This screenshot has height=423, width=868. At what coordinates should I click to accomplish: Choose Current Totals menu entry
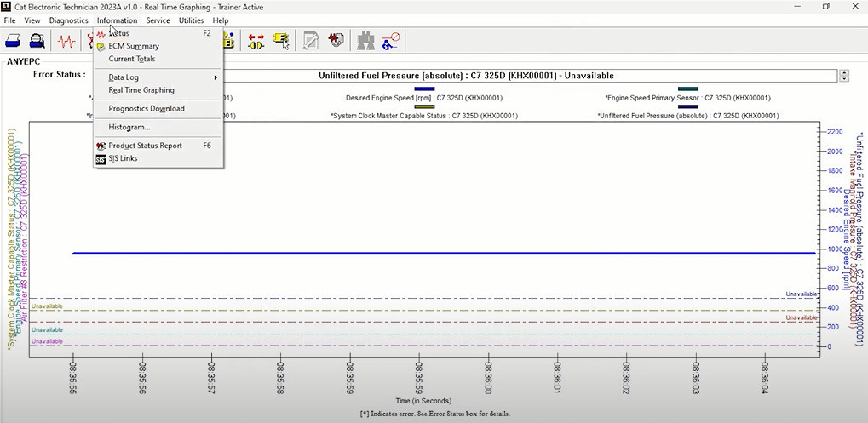(132, 59)
